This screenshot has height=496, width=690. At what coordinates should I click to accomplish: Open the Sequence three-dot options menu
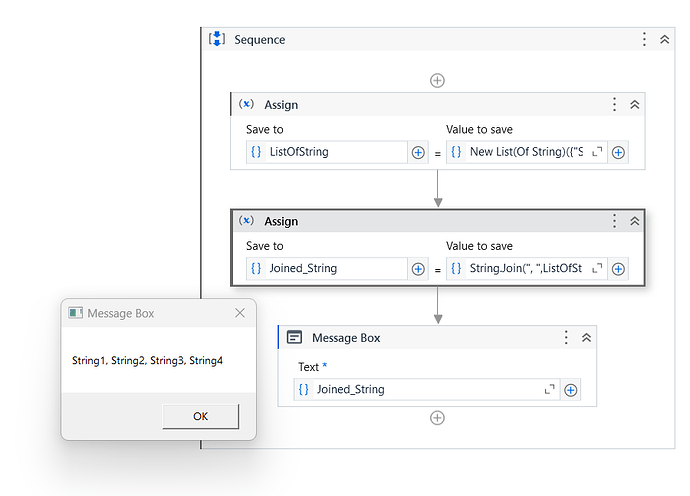click(x=644, y=40)
